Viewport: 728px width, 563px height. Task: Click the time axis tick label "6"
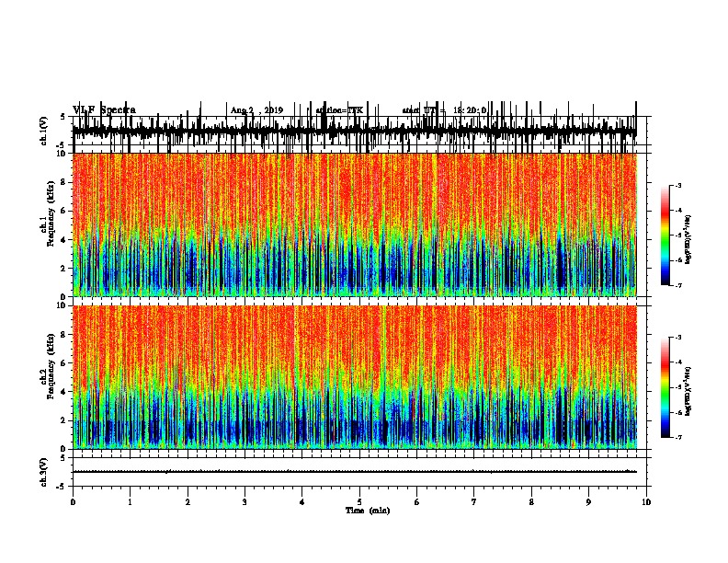(417, 502)
